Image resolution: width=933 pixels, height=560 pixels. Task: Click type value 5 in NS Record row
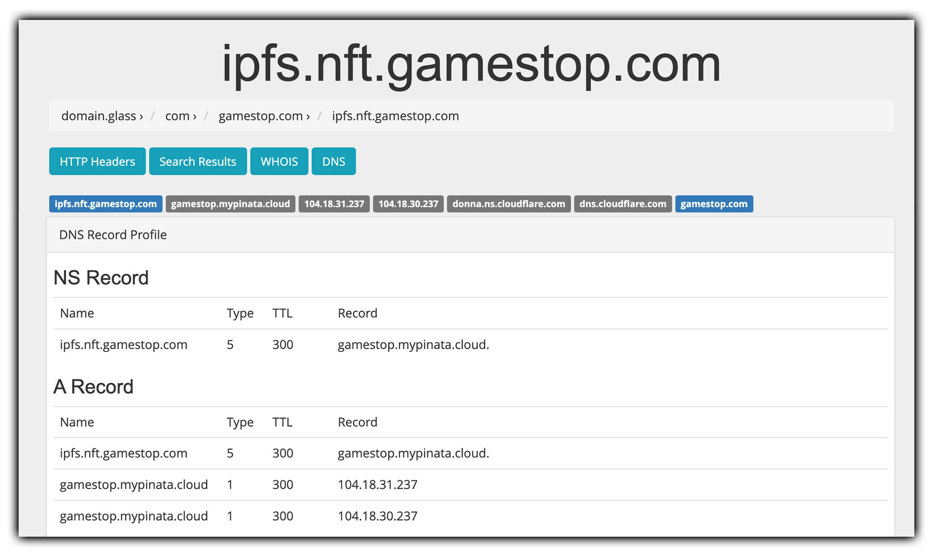click(x=230, y=345)
